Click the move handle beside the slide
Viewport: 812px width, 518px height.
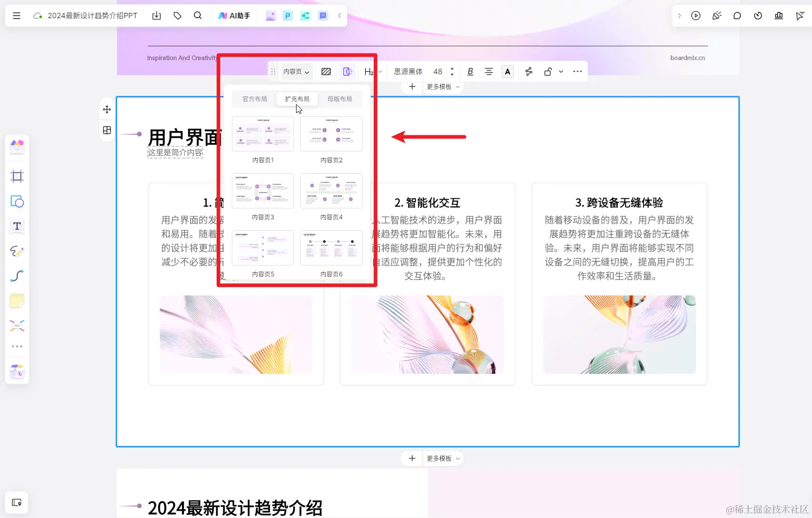pyautogui.click(x=107, y=109)
